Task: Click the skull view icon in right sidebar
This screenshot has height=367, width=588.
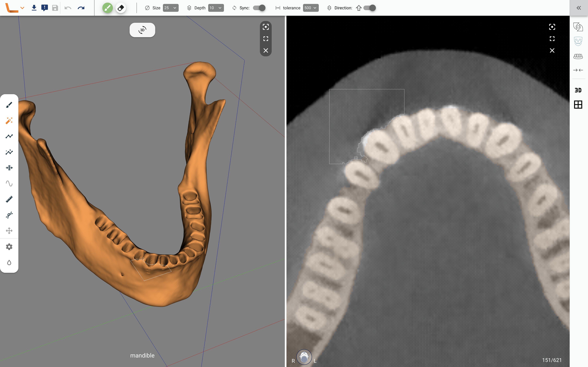Action: coord(578,41)
